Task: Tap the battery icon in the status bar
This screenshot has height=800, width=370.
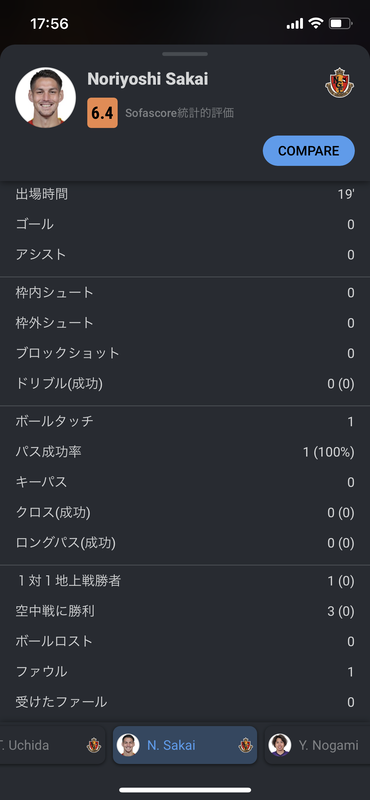Action: pyautogui.click(x=340, y=23)
